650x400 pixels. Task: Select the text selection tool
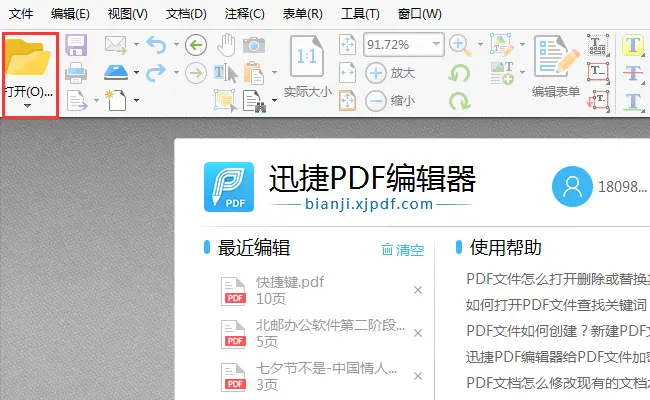pyautogui.click(x=226, y=73)
